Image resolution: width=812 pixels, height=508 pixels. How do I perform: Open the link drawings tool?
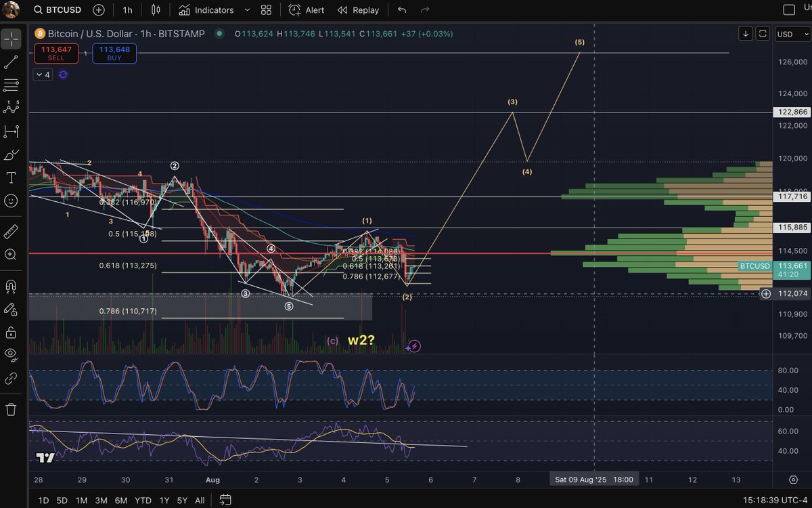[x=11, y=378]
